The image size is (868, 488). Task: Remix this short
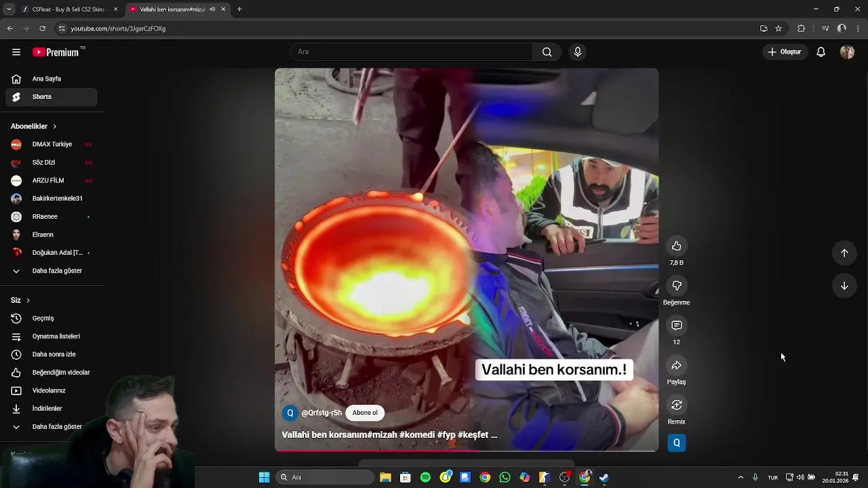(x=676, y=405)
